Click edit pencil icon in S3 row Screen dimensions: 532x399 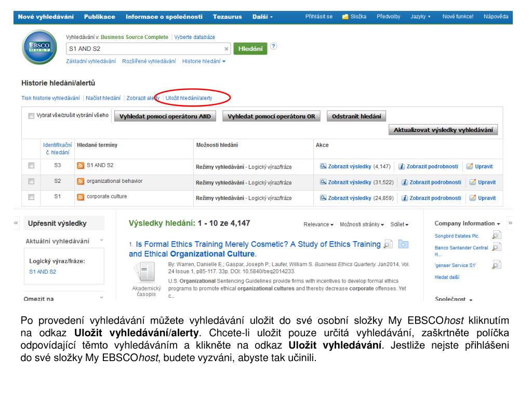(x=470, y=166)
